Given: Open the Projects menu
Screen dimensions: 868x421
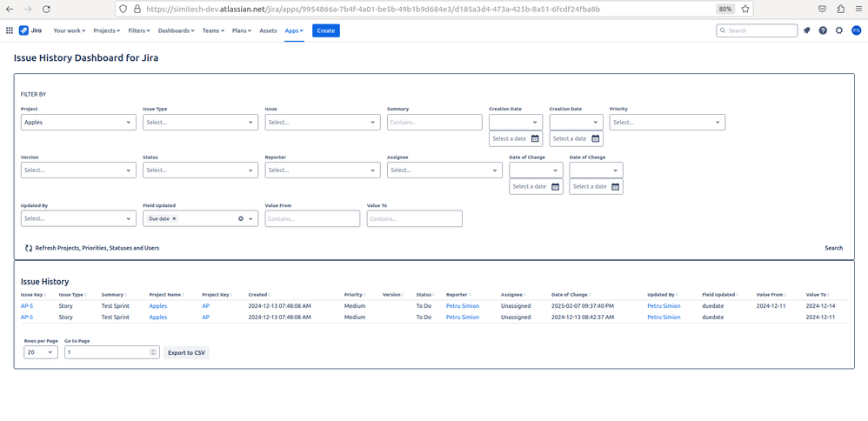Looking at the screenshot, I should [106, 31].
